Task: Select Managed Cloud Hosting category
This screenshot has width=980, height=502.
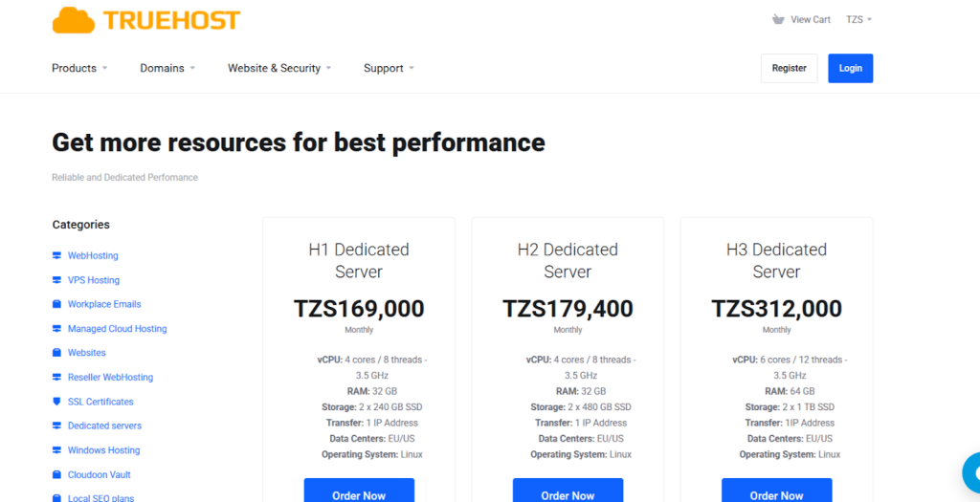Action: [x=117, y=328]
